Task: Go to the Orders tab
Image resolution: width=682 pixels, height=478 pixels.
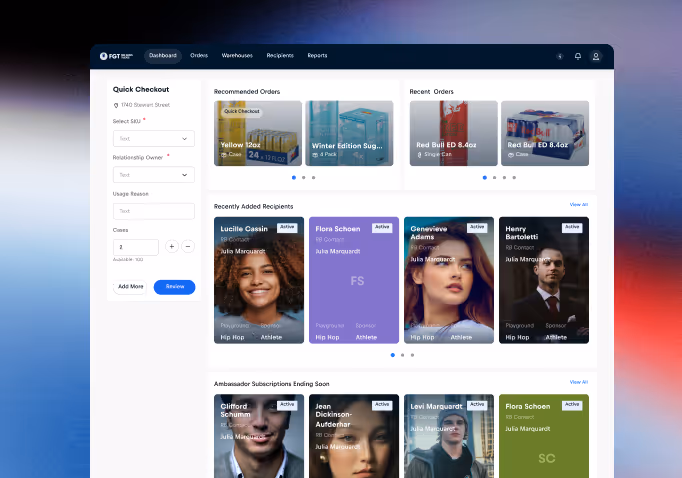Action: (199, 56)
